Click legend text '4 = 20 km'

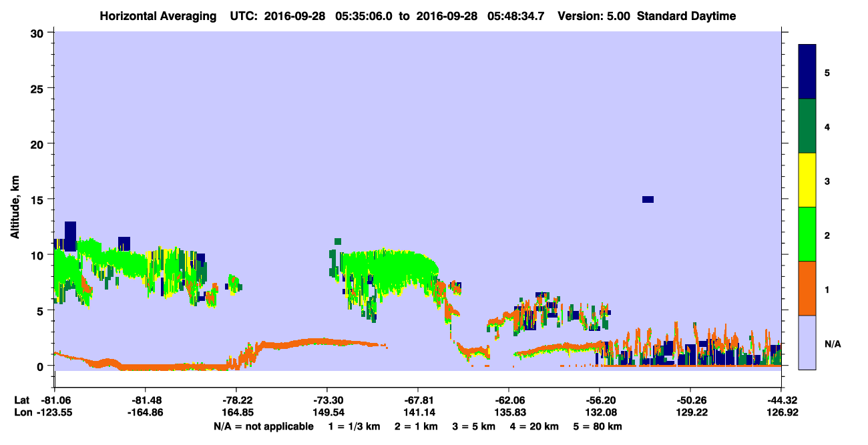click(x=535, y=426)
